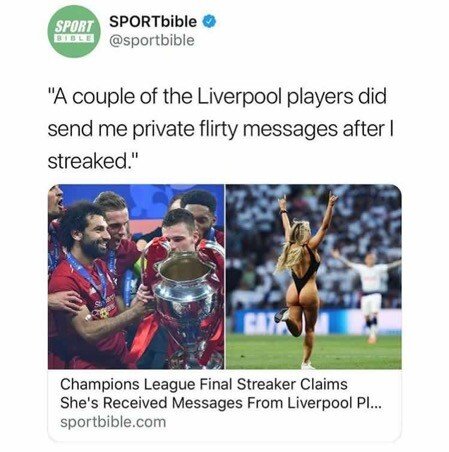Open the "Champions League Final Streaker Claims" headline
Screen dimensions: 449x452
[x=204, y=384]
